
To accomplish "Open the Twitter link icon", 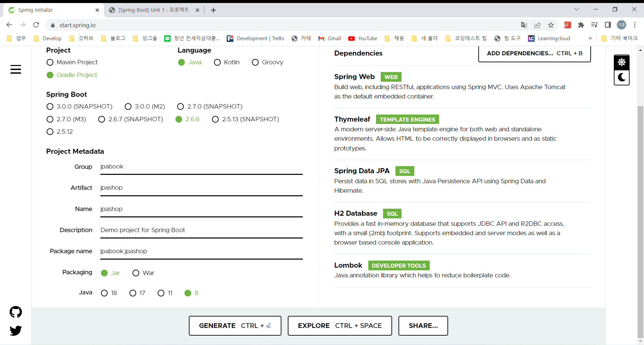I will [16, 331].
